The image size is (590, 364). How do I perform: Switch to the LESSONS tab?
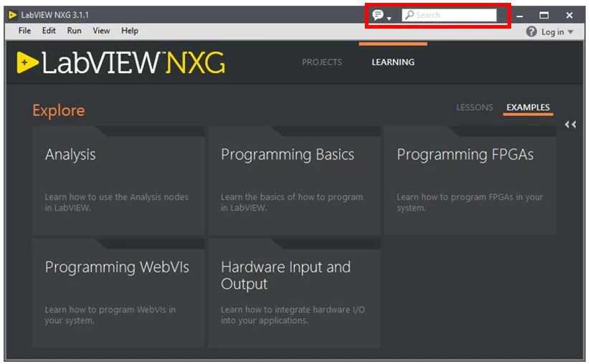[x=474, y=107]
